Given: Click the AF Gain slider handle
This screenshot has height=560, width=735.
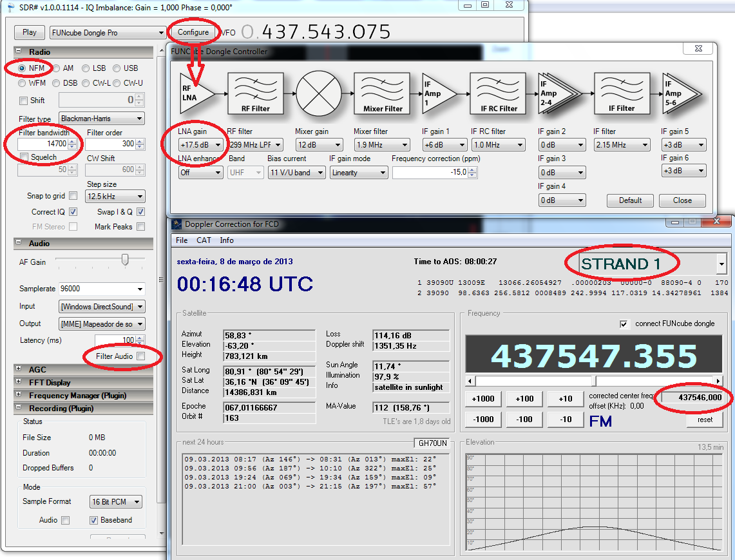Looking at the screenshot, I should (x=125, y=260).
